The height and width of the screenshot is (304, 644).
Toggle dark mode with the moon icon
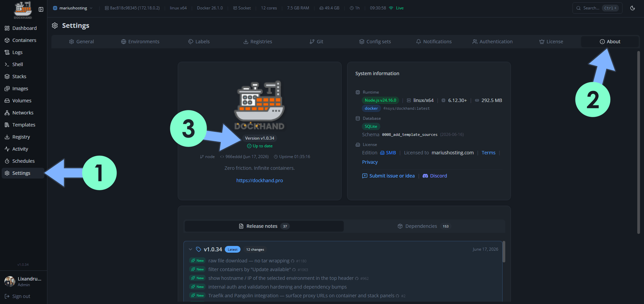pos(633,8)
